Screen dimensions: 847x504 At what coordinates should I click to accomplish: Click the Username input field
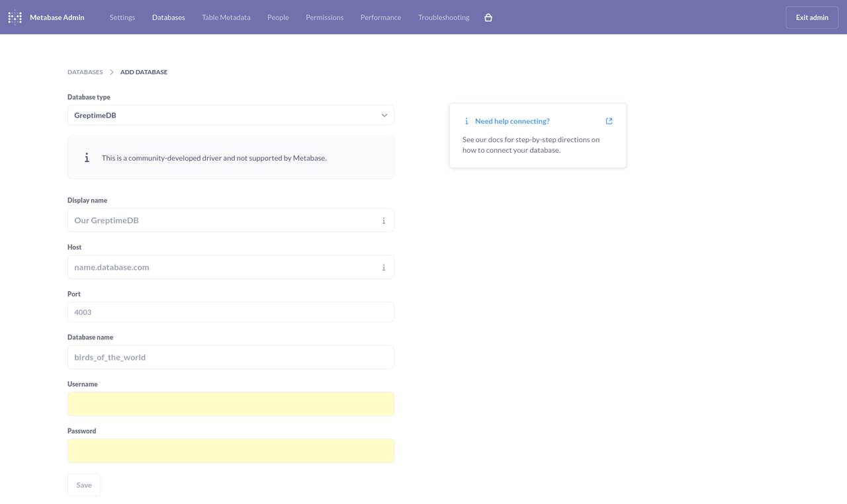pyautogui.click(x=230, y=403)
